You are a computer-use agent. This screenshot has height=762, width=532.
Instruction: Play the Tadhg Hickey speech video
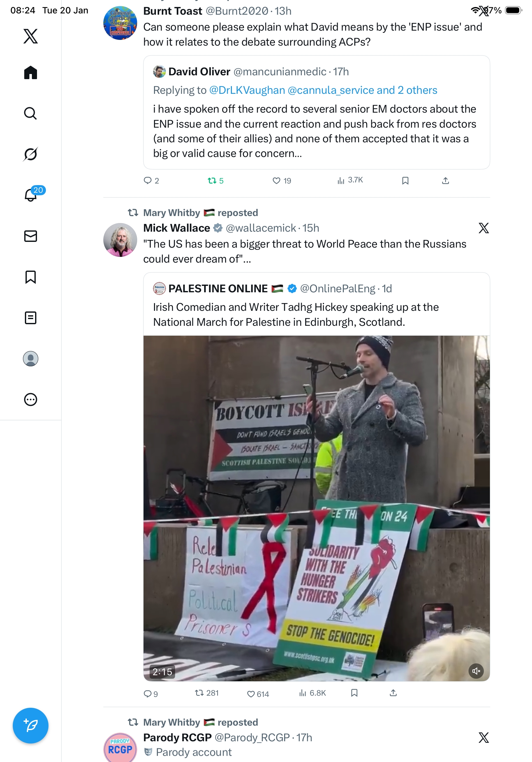pos(316,508)
